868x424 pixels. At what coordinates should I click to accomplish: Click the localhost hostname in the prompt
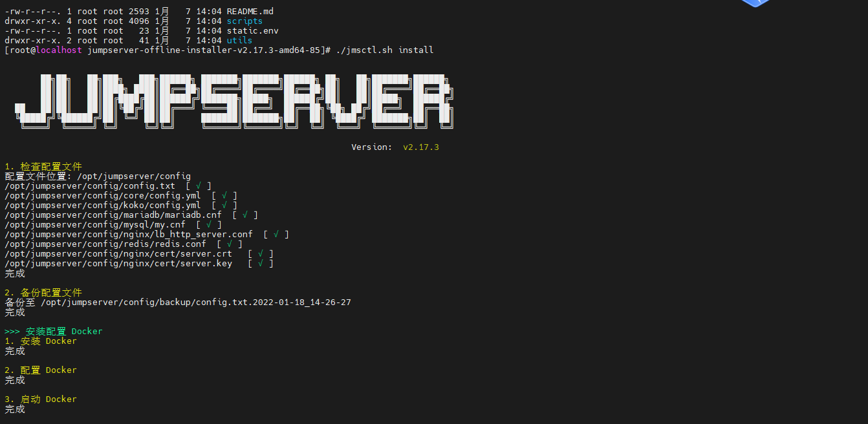[59, 49]
